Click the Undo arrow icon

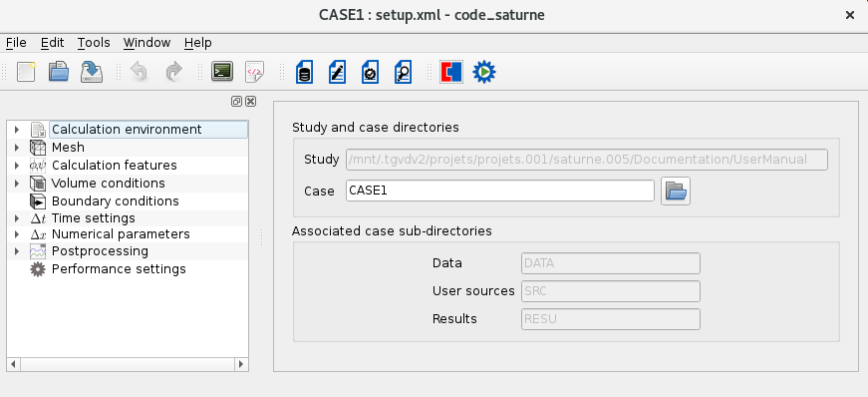click(x=139, y=72)
